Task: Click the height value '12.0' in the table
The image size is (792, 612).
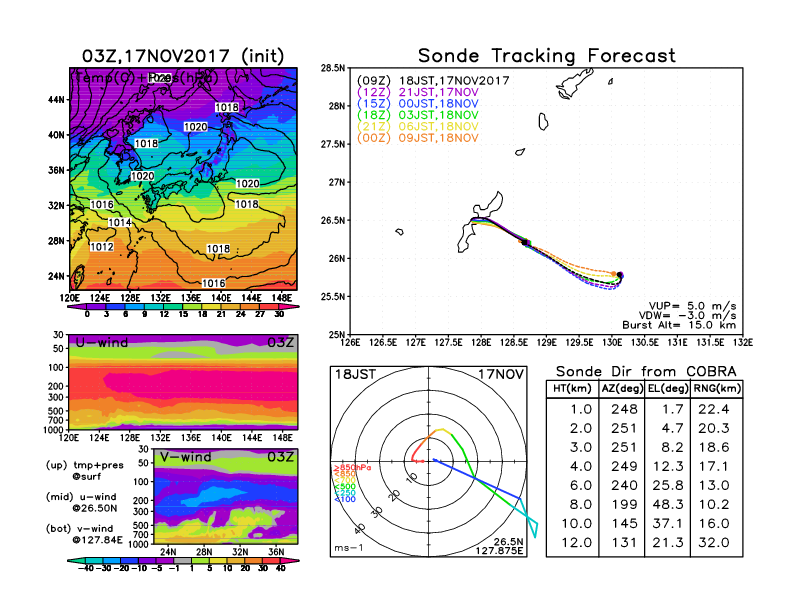Action: 576,543
